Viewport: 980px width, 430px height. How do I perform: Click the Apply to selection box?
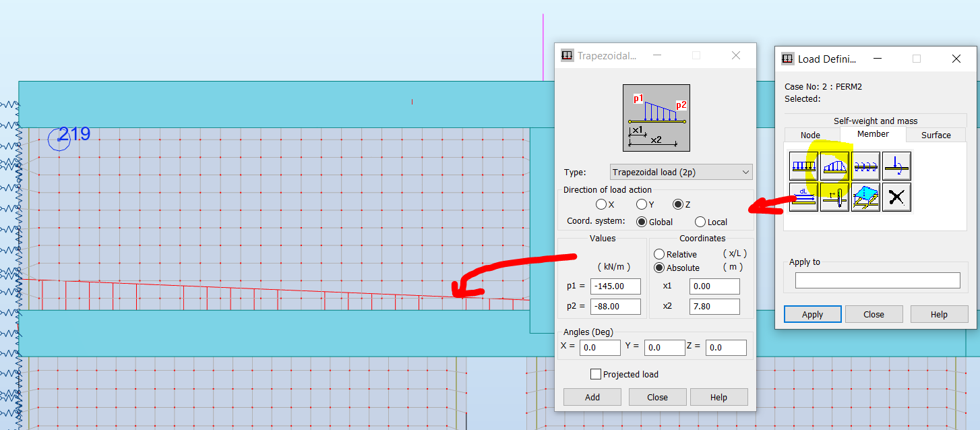[x=877, y=280]
